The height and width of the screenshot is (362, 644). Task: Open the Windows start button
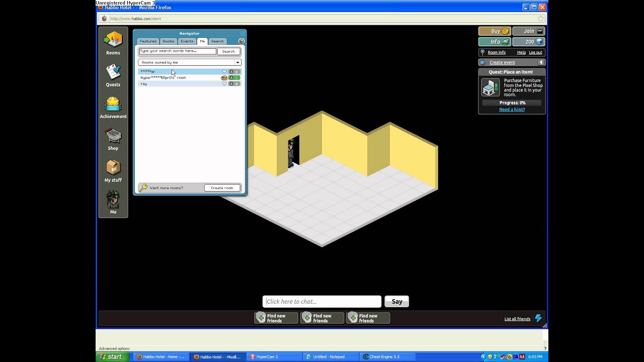(x=113, y=357)
